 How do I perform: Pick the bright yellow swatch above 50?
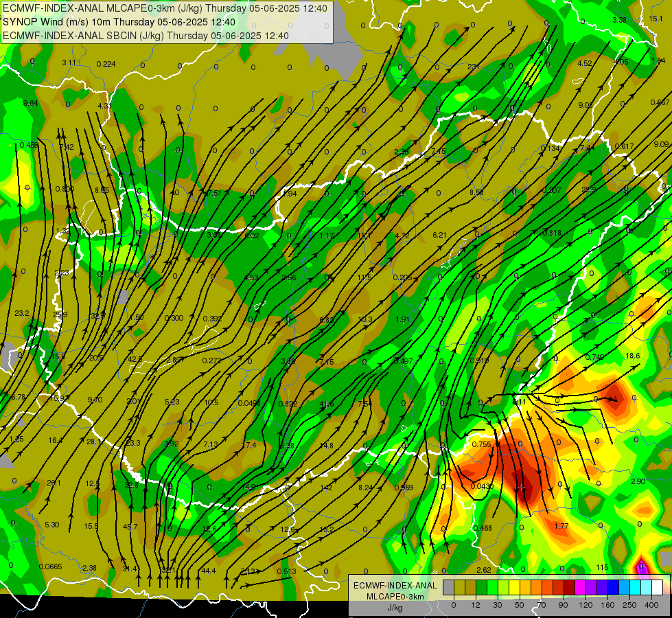(514, 588)
